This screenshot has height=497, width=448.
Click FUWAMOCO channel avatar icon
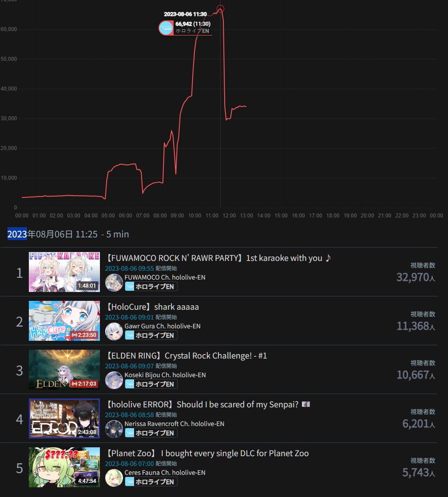point(114,282)
